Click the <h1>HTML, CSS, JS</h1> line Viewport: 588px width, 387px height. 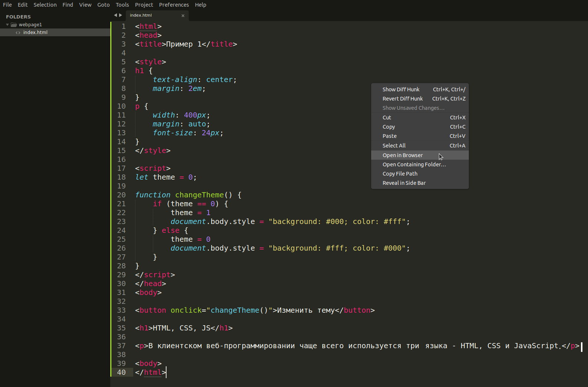184,328
